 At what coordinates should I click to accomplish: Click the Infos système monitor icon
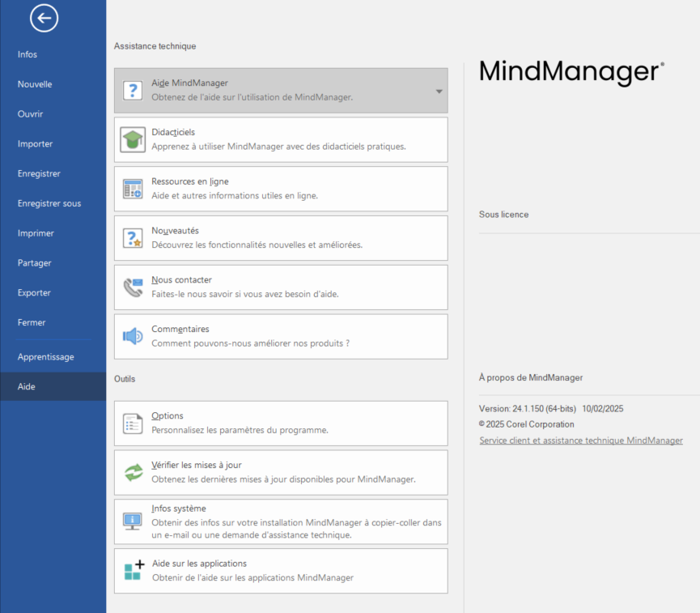(x=133, y=521)
